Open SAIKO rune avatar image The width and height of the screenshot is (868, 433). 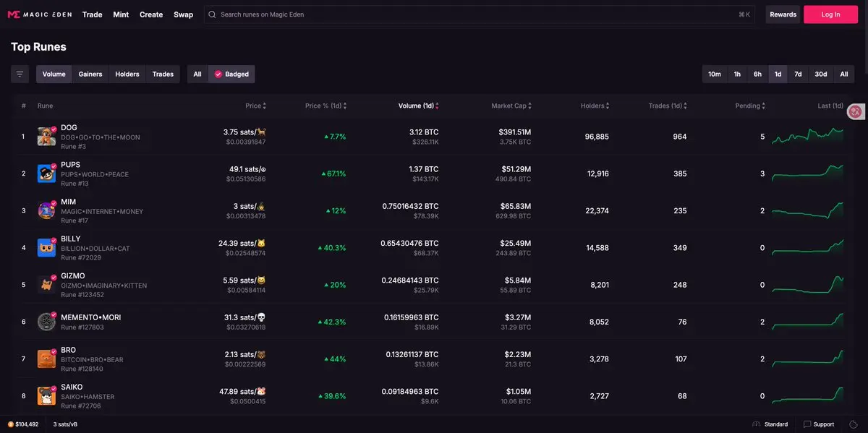pyautogui.click(x=47, y=396)
